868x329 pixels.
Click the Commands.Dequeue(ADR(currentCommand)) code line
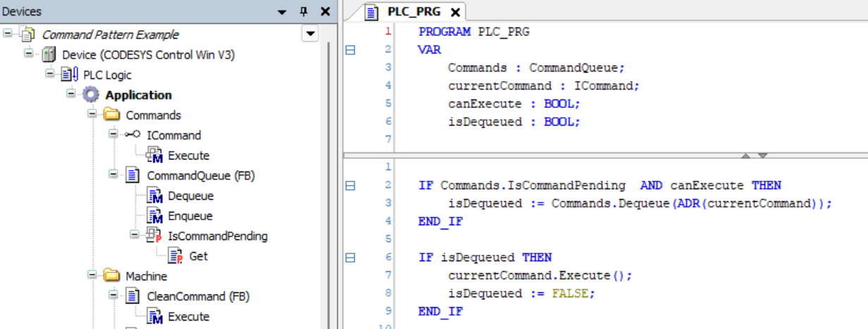tap(640, 203)
